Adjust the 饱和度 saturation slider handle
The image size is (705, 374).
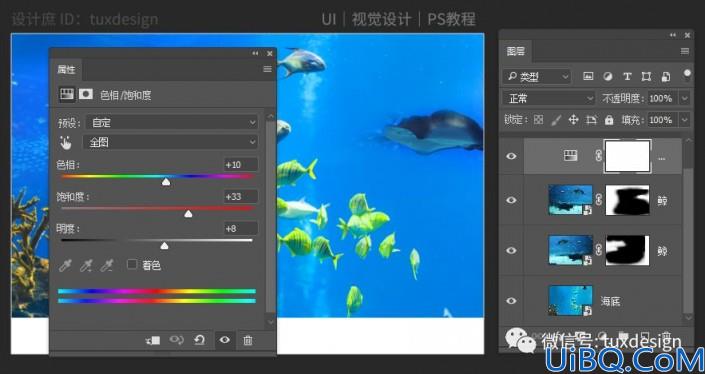188,214
